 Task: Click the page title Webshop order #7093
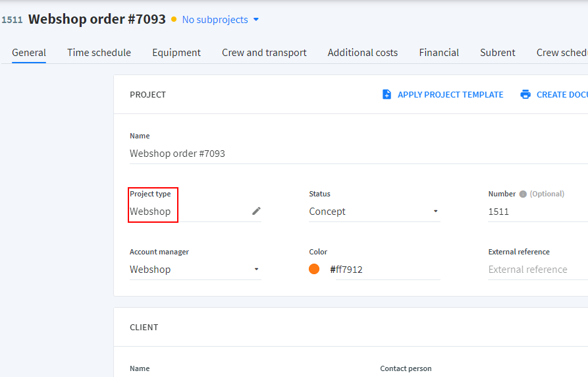click(97, 19)
